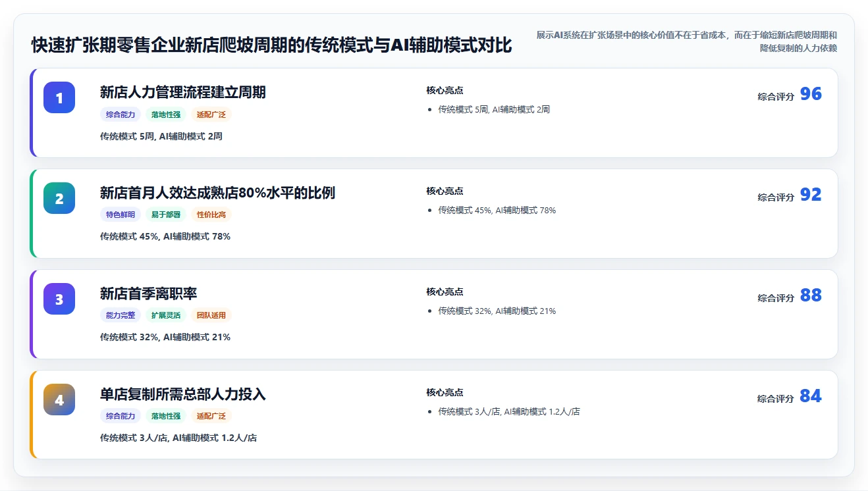The image size is (868, 491).
Task: Click the bullet item '传统模式 32%, AI辅助模式 21%'
Action: point(497,311)
